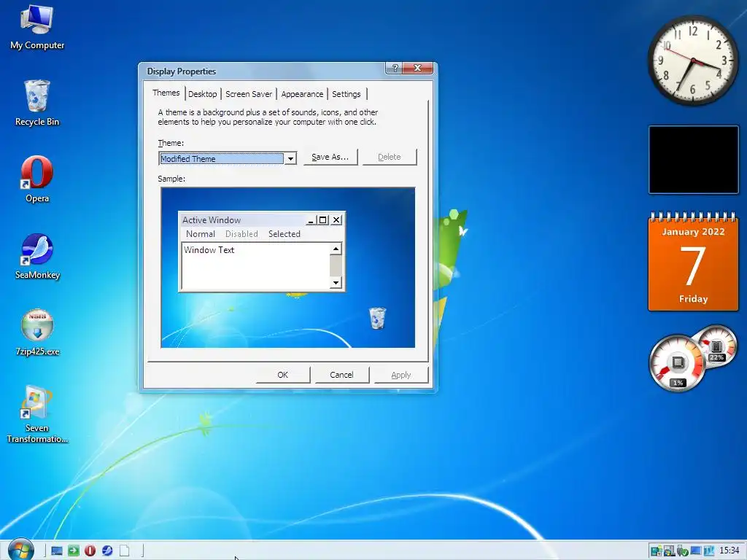Click the blank page quick launch icon
Viewport: 747px width, 560px height.
(124, 551)
